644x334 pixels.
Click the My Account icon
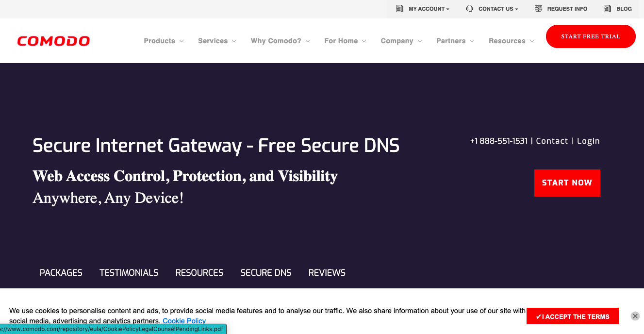coord(399,8)
